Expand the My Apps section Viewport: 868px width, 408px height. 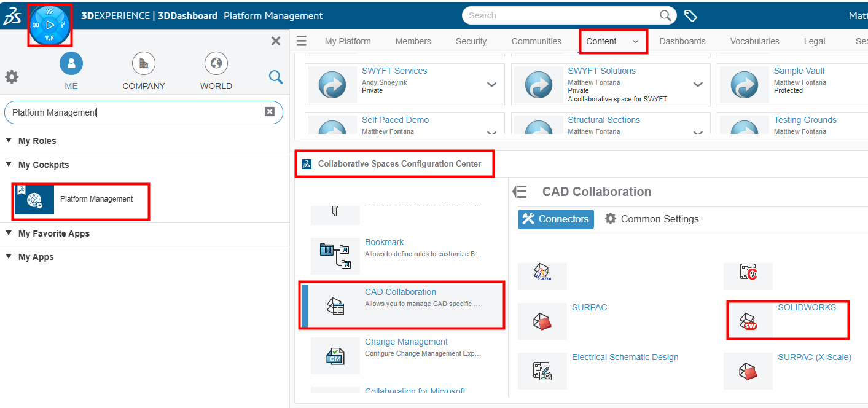tap(9, 256)
